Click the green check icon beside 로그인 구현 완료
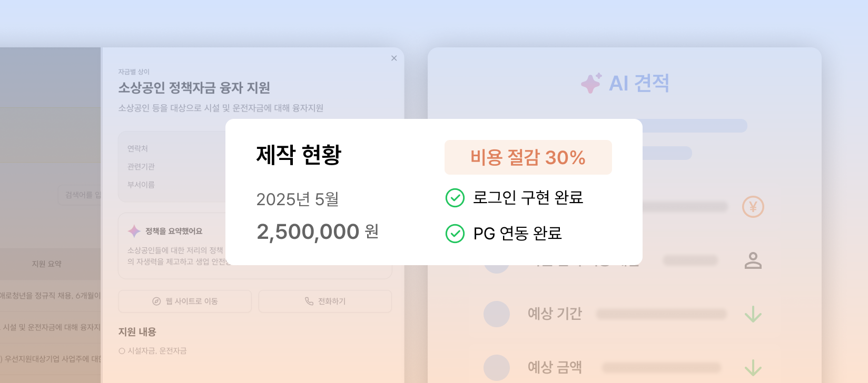The image size is (868, 383). coord(455,198)
